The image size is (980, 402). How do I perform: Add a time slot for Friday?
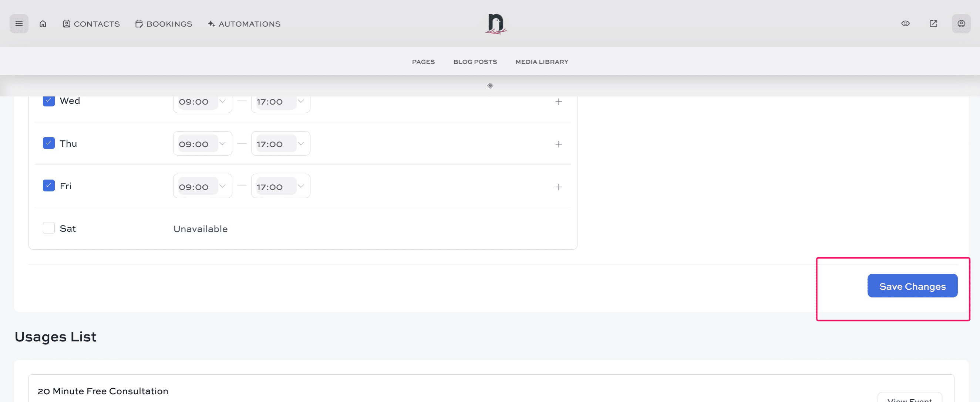pos(558,187)
